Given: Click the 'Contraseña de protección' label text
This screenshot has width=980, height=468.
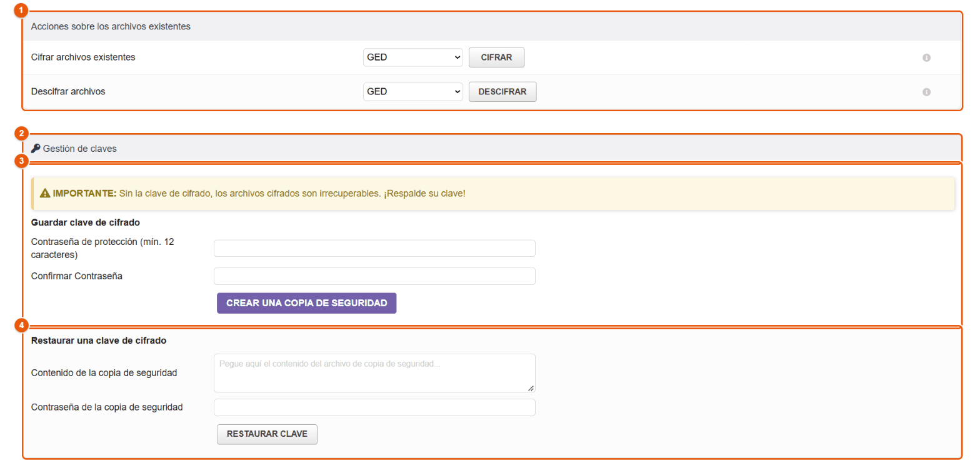Looking at the screenshot, I should (102, 248).
